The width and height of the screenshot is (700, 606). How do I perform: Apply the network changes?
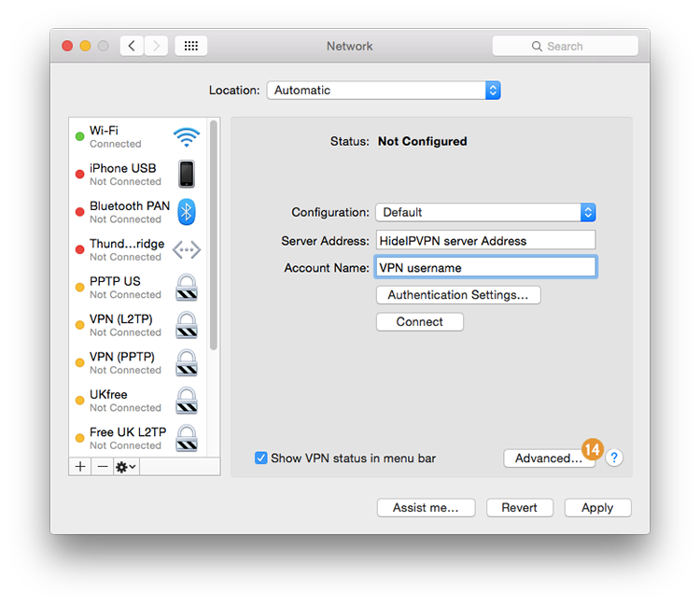click(x=597, y=508)
